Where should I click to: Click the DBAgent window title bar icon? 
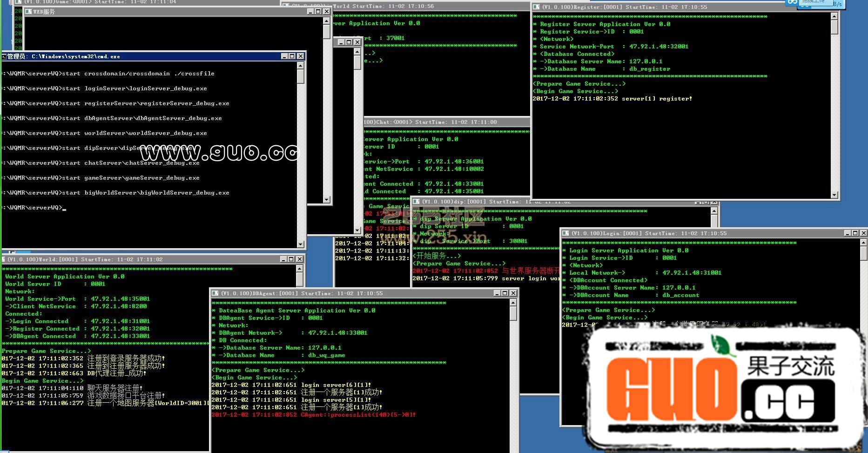[215, 293]
